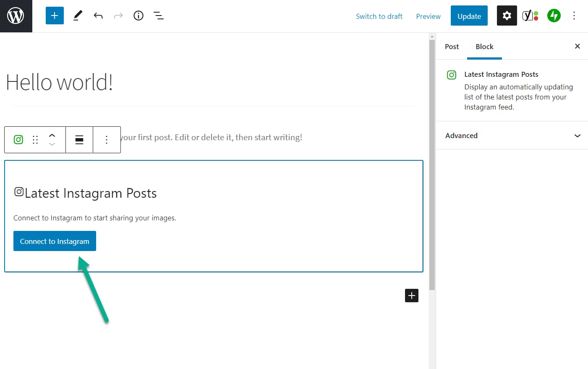Undo the last change

[98, 16]
